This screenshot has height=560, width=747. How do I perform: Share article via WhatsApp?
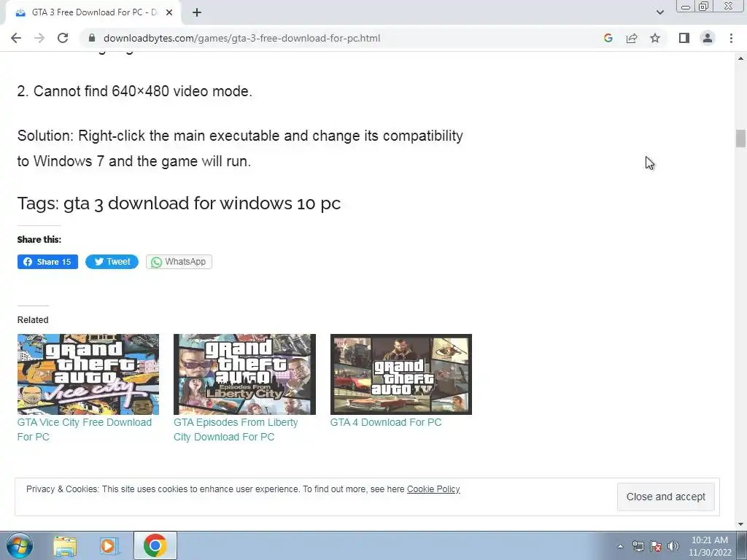pos(179,262)
